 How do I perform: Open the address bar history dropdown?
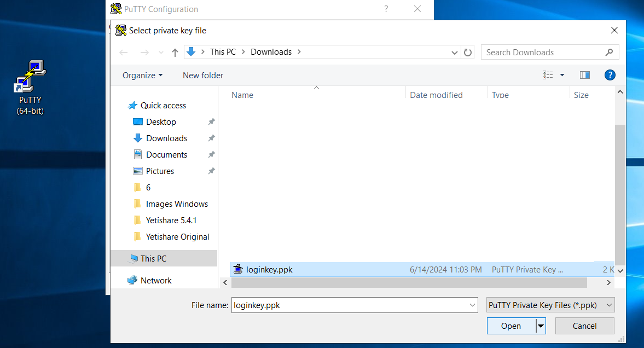pos(454,52)
